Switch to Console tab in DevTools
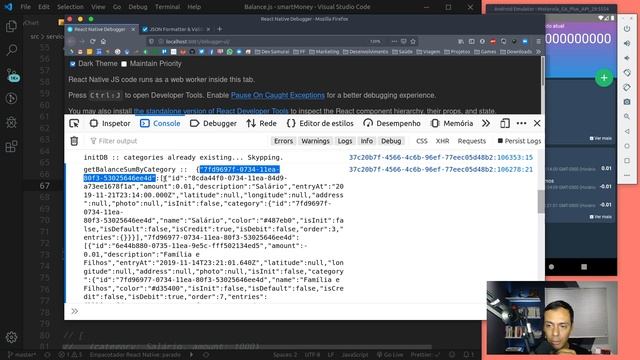Image resolution: width=640 pixels, height=360 pixels. click(160, 123)
